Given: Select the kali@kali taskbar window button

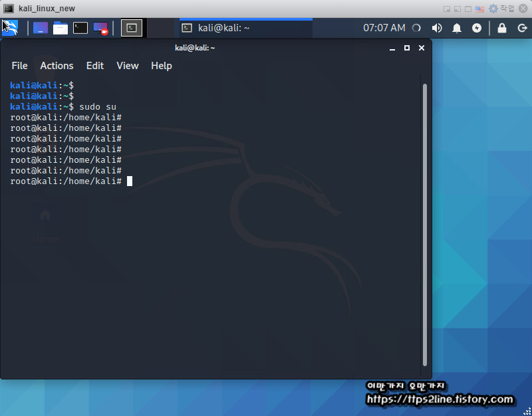Looking at the screenshot, I should [x=246, y=28].
